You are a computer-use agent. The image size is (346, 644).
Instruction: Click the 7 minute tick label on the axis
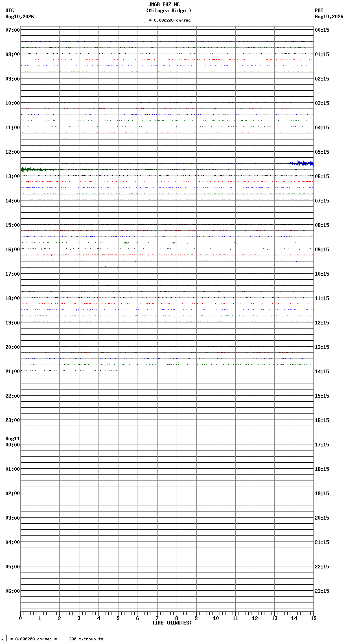click(157, 618)
